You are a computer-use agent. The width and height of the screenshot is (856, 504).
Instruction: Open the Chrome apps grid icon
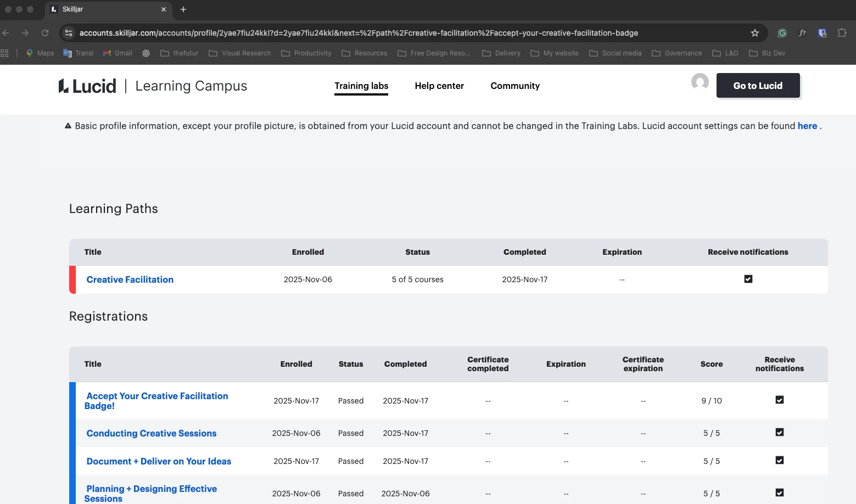pyautogui.click(x=5, y=53)
